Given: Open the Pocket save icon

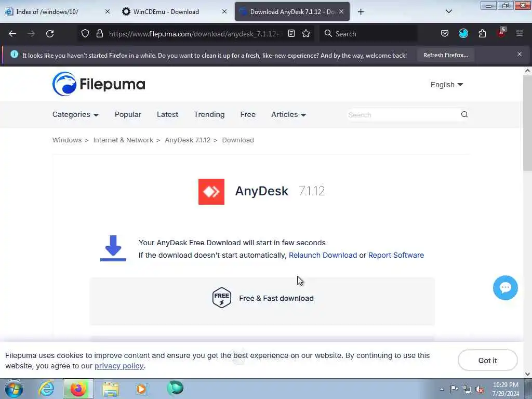Looking at the screenshot, I should pyautogui.click(x=445, y=33).
